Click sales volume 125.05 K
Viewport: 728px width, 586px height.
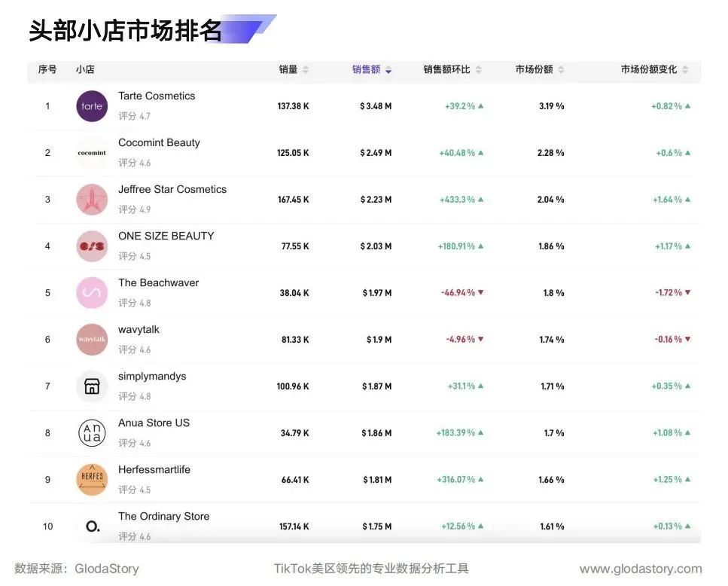[x=293, y=153]
